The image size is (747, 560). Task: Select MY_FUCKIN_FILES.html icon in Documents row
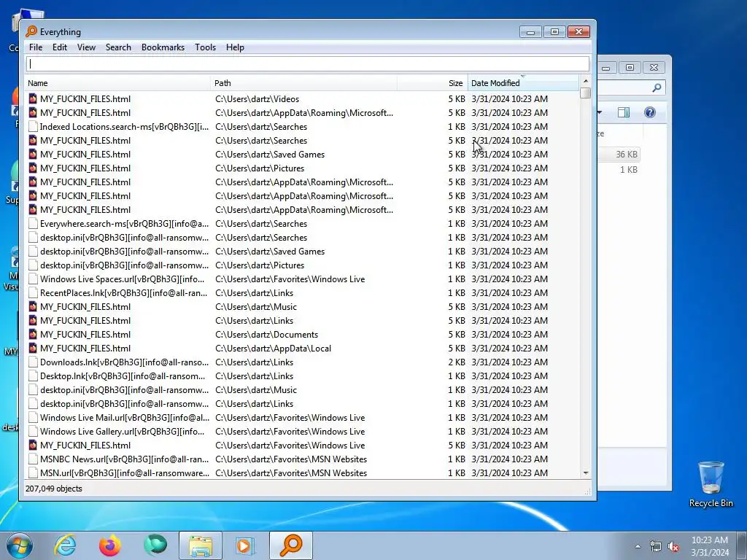click(x=32, y=334)
